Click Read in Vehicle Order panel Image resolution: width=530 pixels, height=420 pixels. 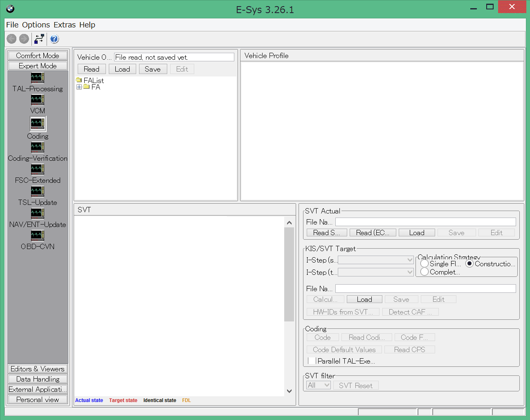(92, 69)
